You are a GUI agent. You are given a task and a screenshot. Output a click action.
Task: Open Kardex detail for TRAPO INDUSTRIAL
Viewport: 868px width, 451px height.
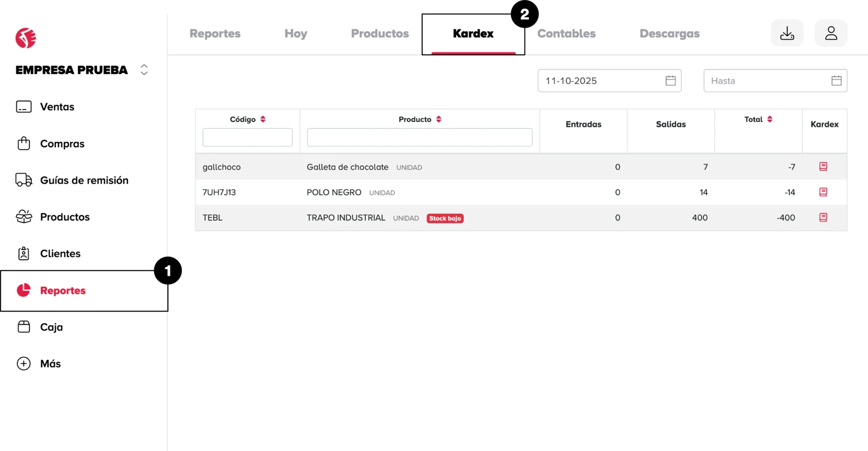[823, 217]
